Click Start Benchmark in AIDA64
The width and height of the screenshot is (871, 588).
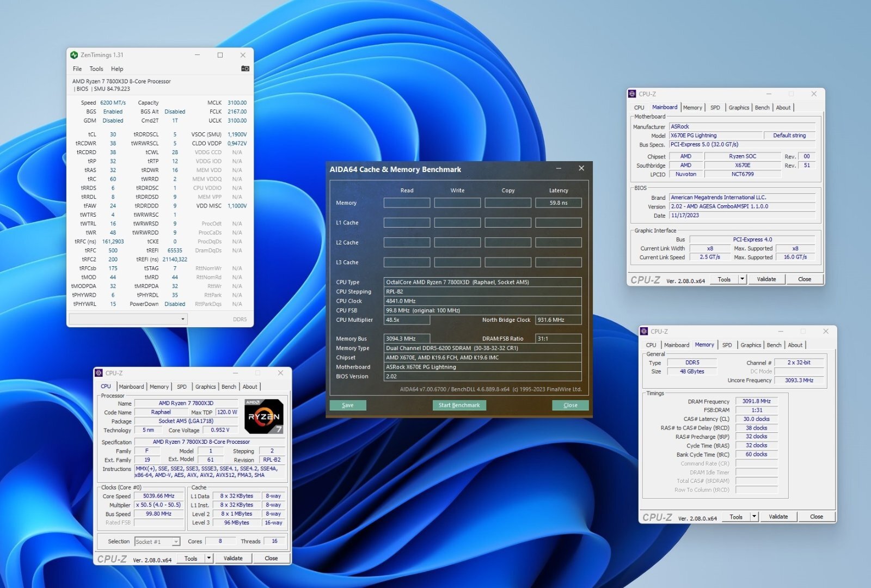tap(459, 405)
